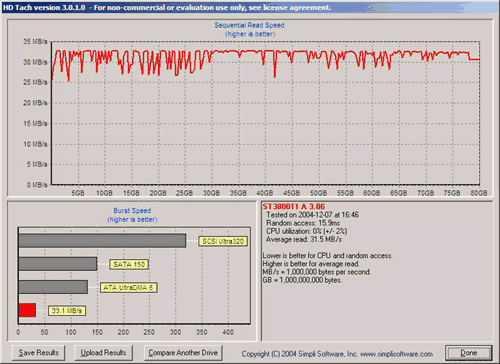Click the 5GB axis label
The image size is (500, 364).
tap(78, 193)
